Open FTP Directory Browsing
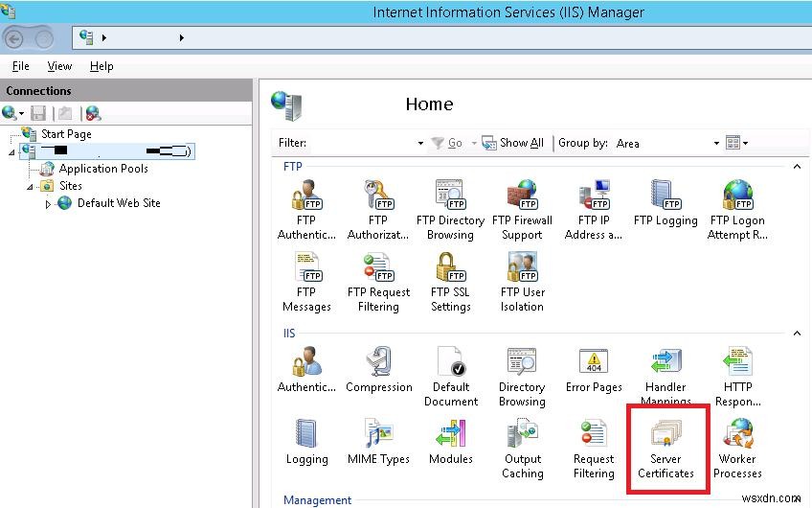Screen dimensions: 812x508 point(451,210)
